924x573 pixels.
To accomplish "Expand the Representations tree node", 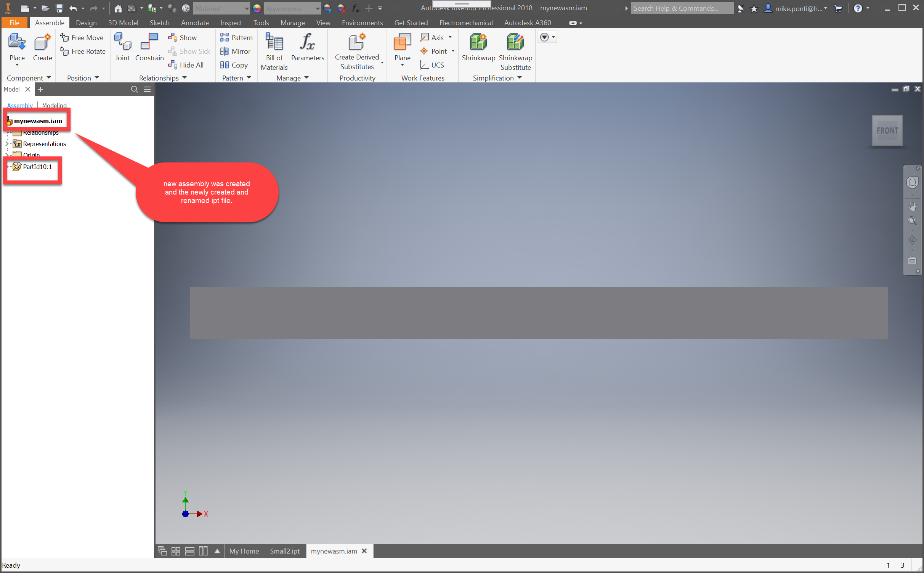I will pos(6,144).
